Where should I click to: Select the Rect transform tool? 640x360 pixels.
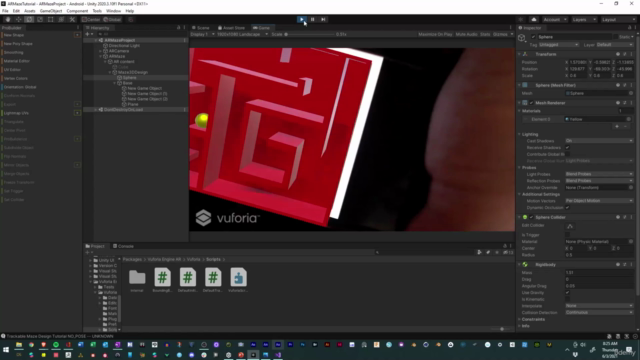click(51, 19)
